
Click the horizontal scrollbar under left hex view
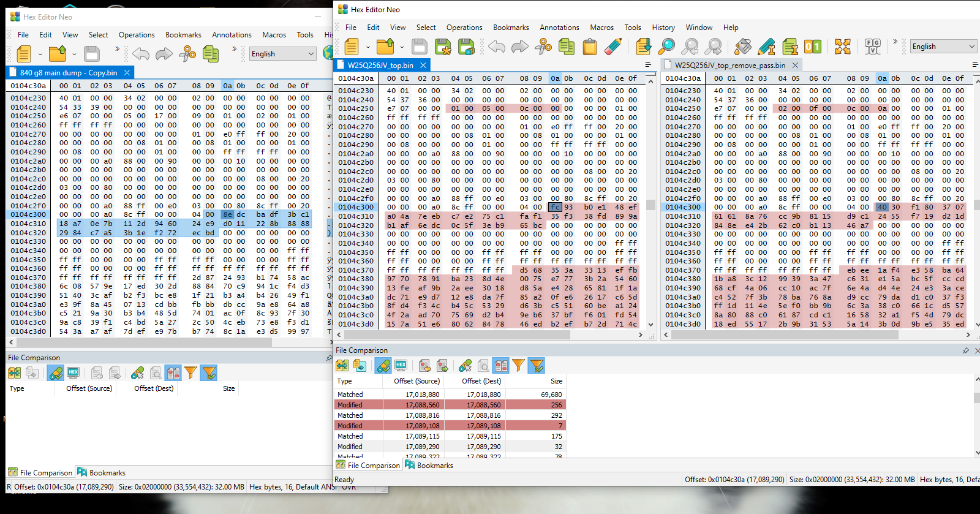point(141,342)
